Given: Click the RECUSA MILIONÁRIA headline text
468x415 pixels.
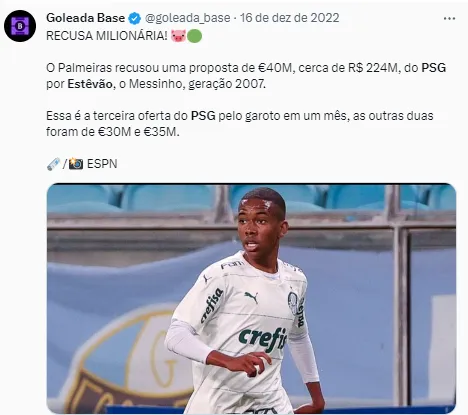Looking at the screenshot, I should point(107,36).
